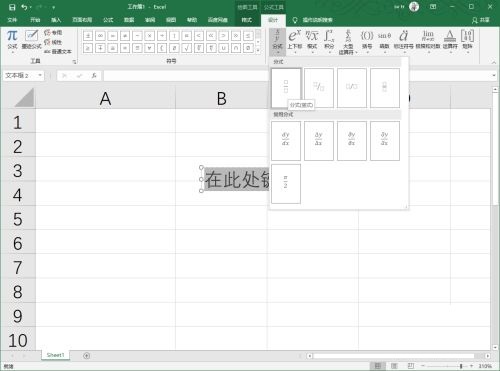
Task: Open the Large Operator (大型运算符) dropdown
Action: (x=348, y=41)
